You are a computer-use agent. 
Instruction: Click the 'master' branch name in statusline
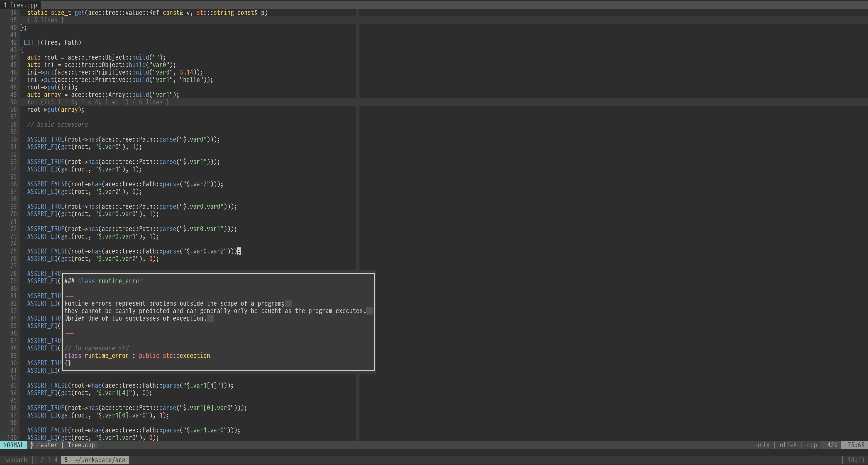[x=47, y=445]
